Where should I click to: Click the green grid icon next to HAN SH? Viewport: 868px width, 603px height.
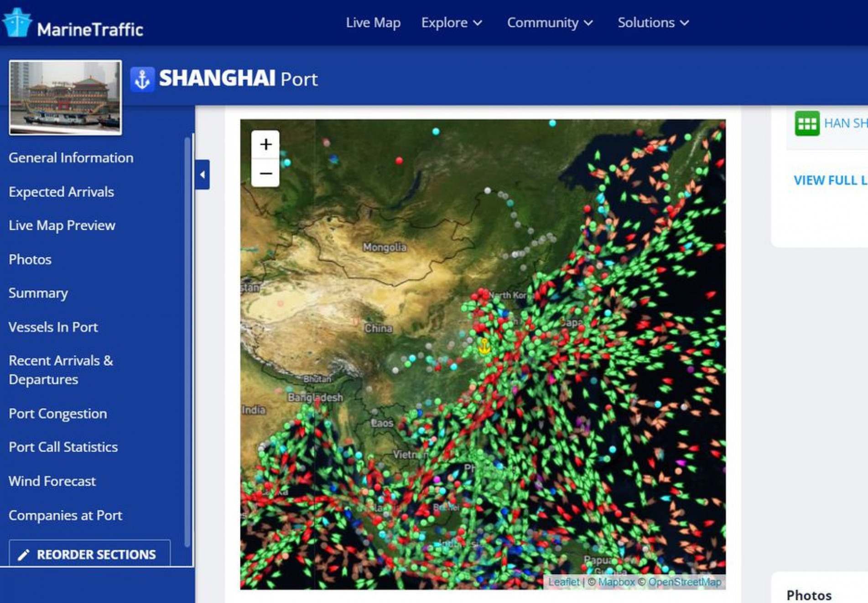pyautogui.click(x=806, y=123)
